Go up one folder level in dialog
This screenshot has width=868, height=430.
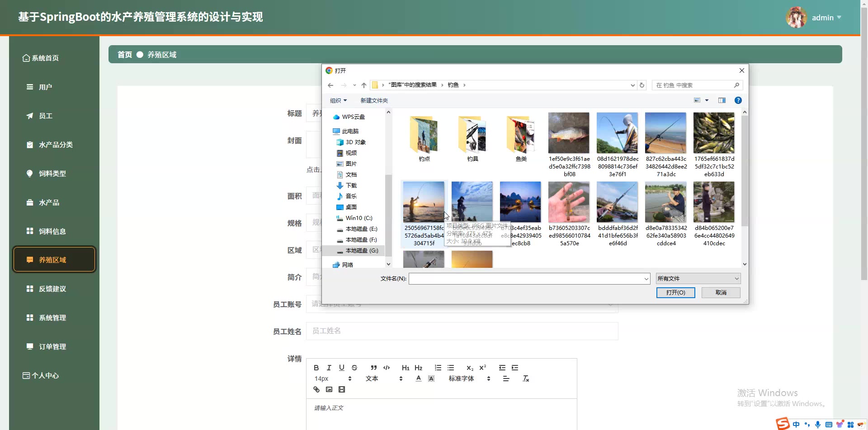click(x=364, y=85)
